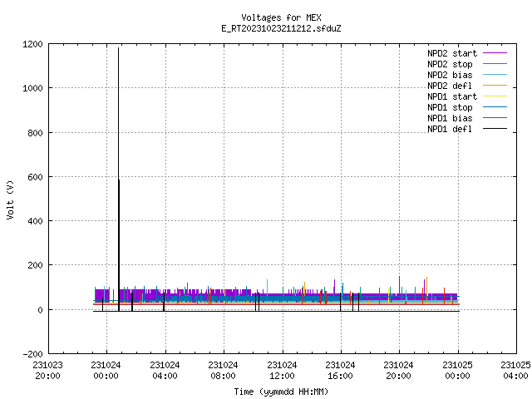Click the 231024 20:00 x-axis label
The width and height of the screenshot is (532, 399).
399,371
